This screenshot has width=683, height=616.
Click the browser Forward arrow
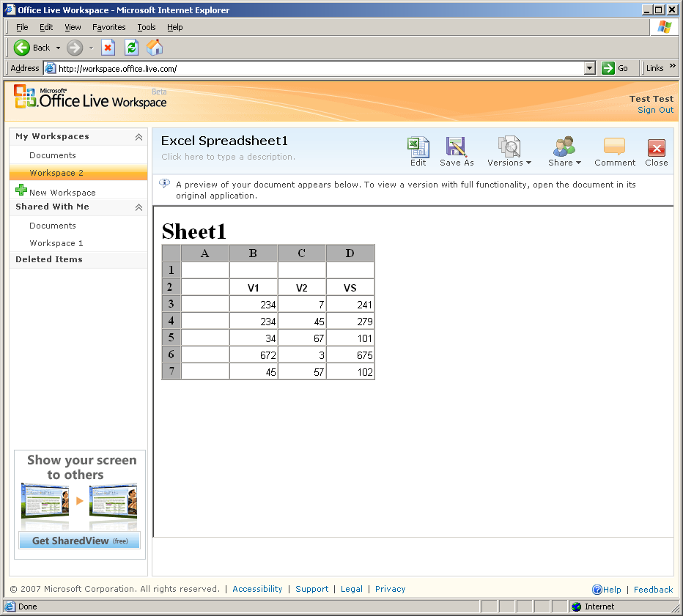(x=75, y=48)
